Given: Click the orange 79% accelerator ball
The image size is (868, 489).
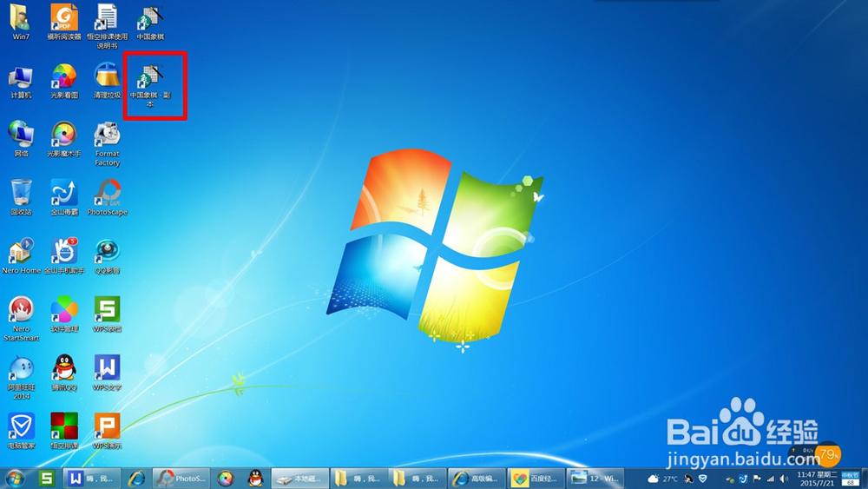Looking at the screenshot, I should click(x=827, y=454).
